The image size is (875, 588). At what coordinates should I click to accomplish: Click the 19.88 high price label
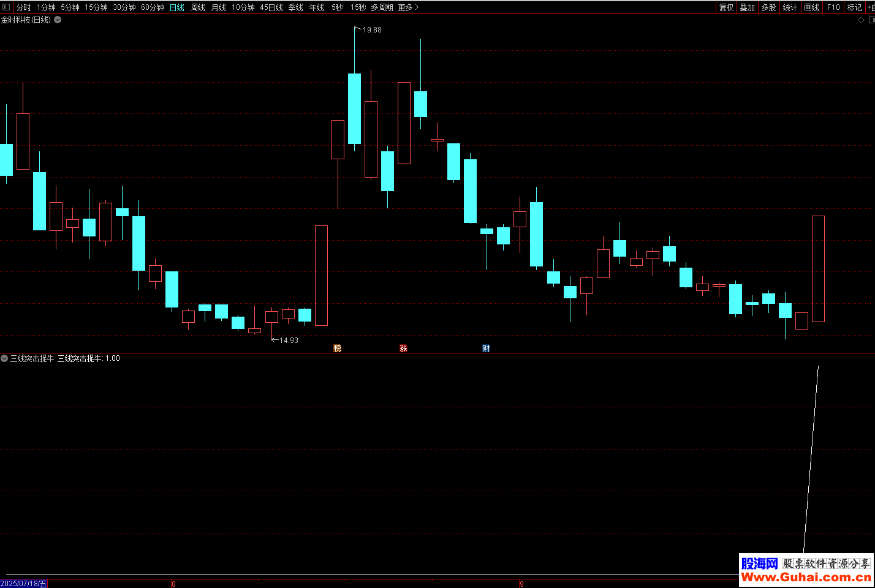tap(372, 29)
